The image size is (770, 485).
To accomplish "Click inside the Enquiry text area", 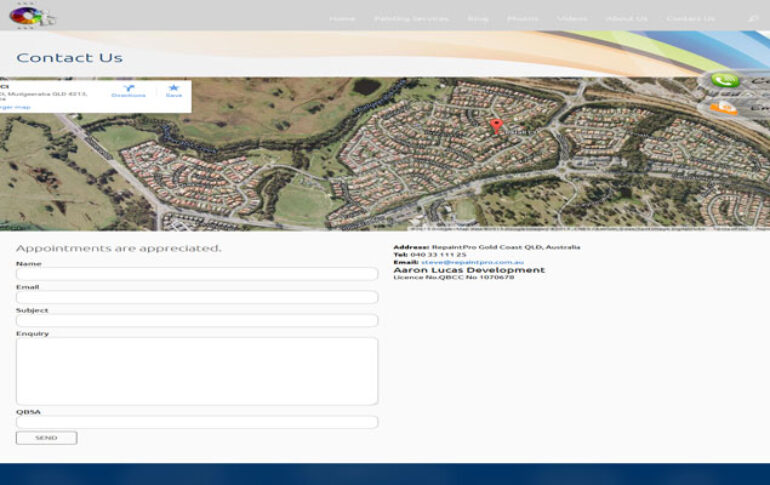I will pyautogui.click(x=197, y=371).
